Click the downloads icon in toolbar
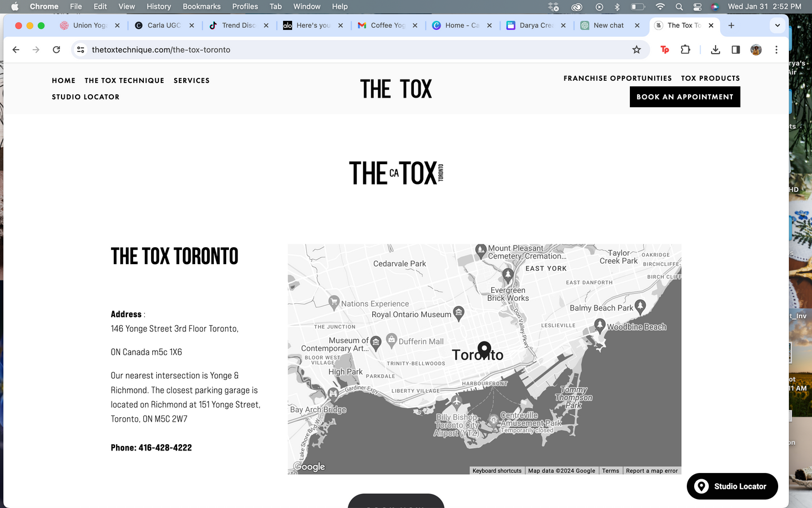 click(715, 50)
